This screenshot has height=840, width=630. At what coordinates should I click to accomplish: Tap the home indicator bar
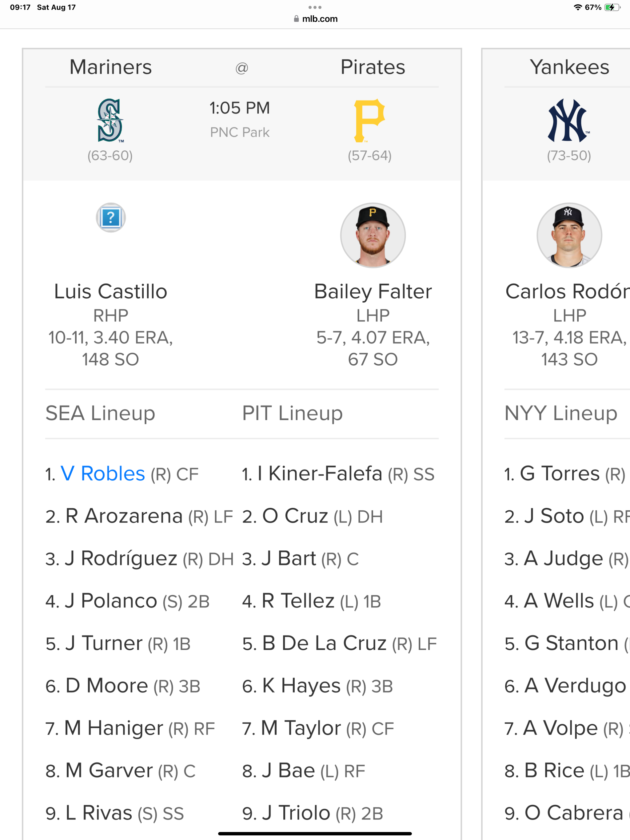pyautogui.click(x=315, y=834)
